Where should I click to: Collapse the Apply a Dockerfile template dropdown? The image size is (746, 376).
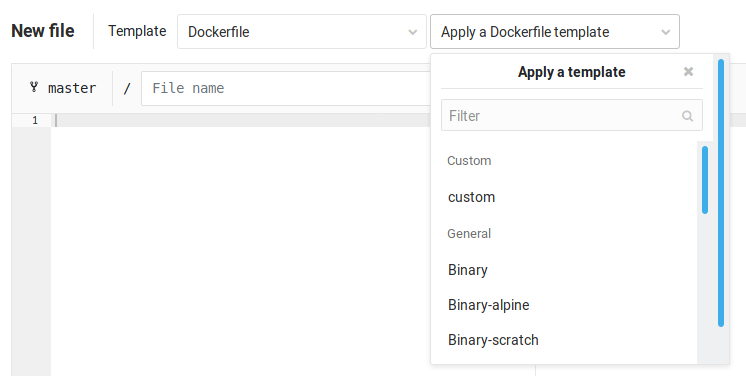click(x=555, y=31)
